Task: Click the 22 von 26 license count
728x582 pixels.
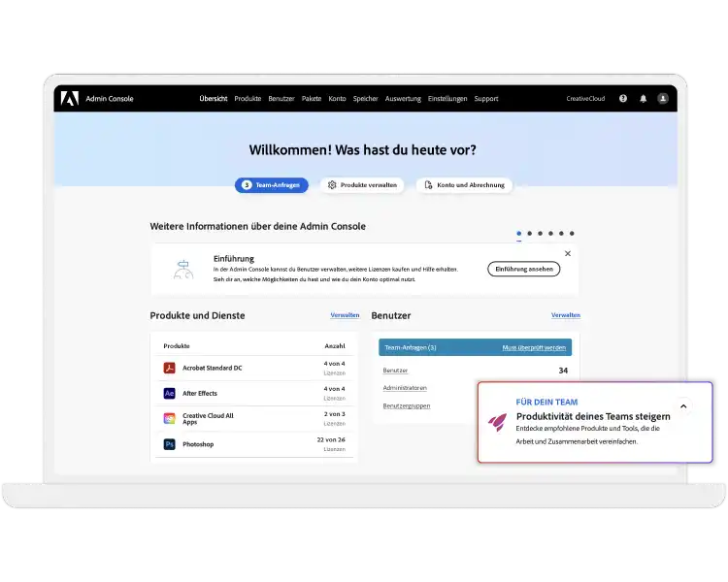Action: [331, 439]
